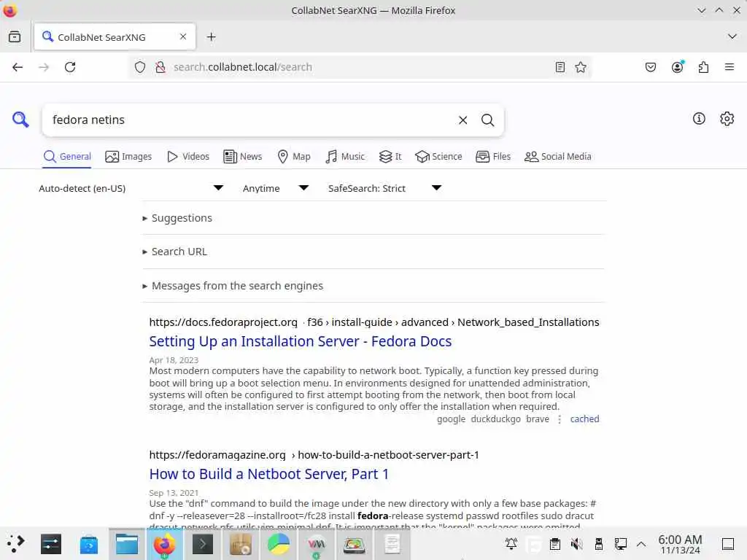Open System Settings sliders icon in taskbar
This screenshot has width=747, height=560.
(51, 544)
